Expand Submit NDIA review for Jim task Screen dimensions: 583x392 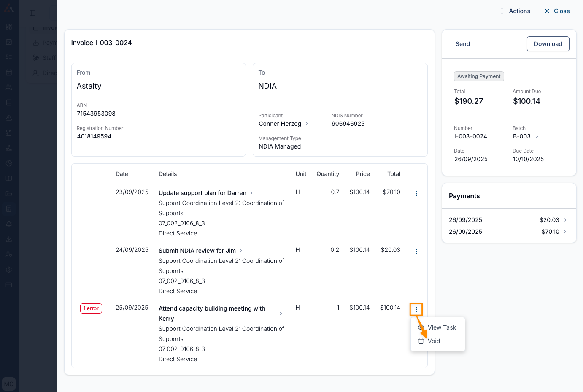pyautogui.click(x=241, y=251)
